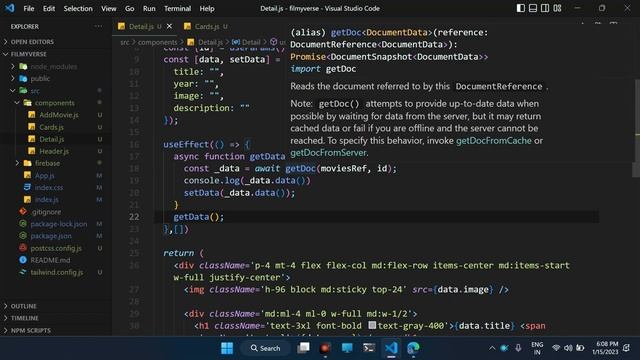Click gray-400 color swatch in code
The width and height of the screenshot is (640, 360).
coord(372,325)
